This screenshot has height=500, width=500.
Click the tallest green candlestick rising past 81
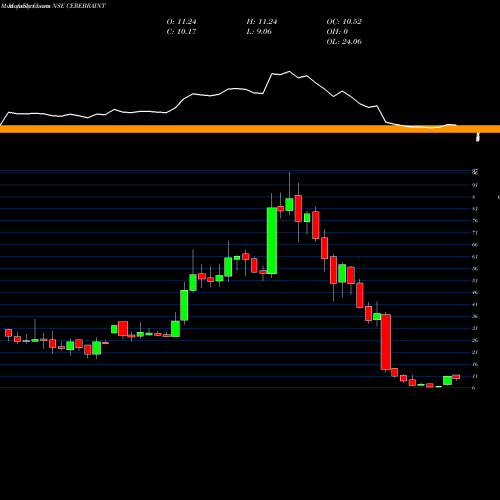[x=272, y=241]
